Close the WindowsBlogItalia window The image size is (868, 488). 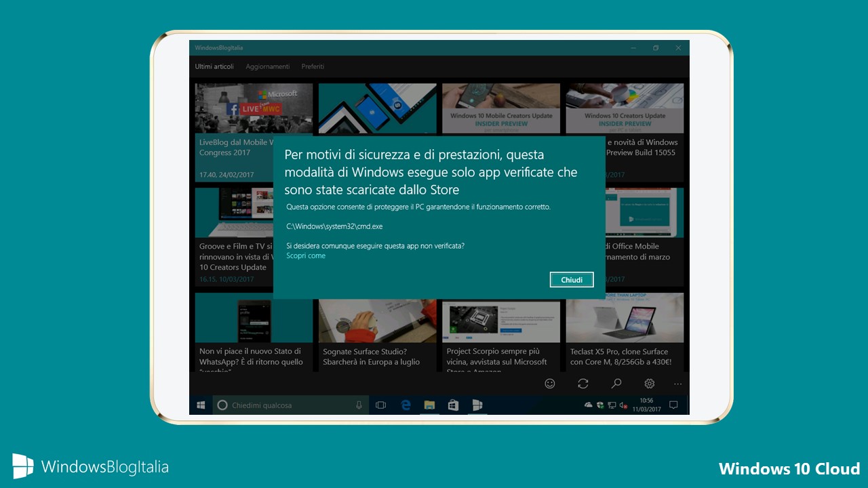click(678, 48)
